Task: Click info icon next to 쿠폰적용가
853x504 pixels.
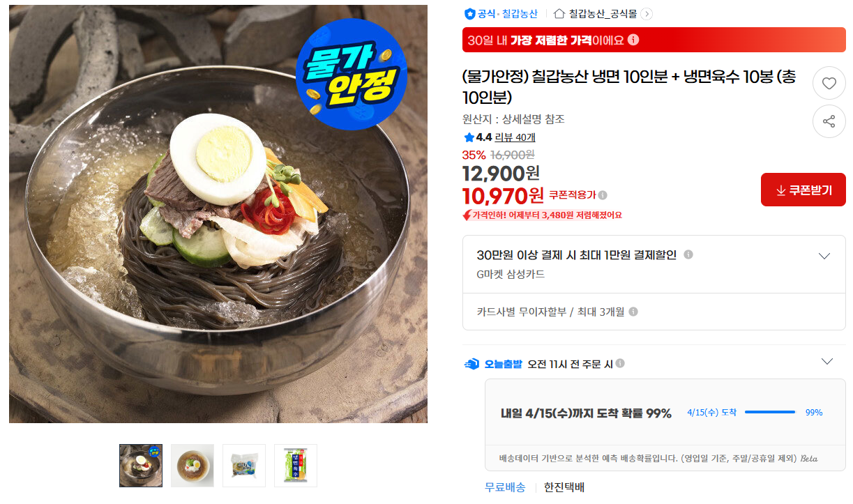Action: coord(603,195)
